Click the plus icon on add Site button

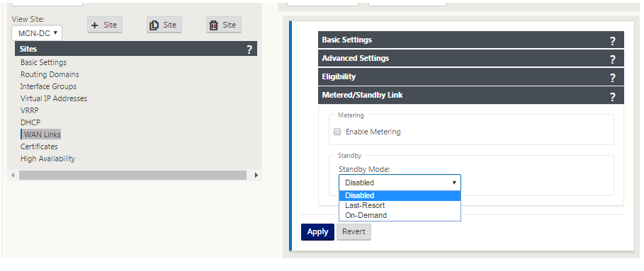95,25
